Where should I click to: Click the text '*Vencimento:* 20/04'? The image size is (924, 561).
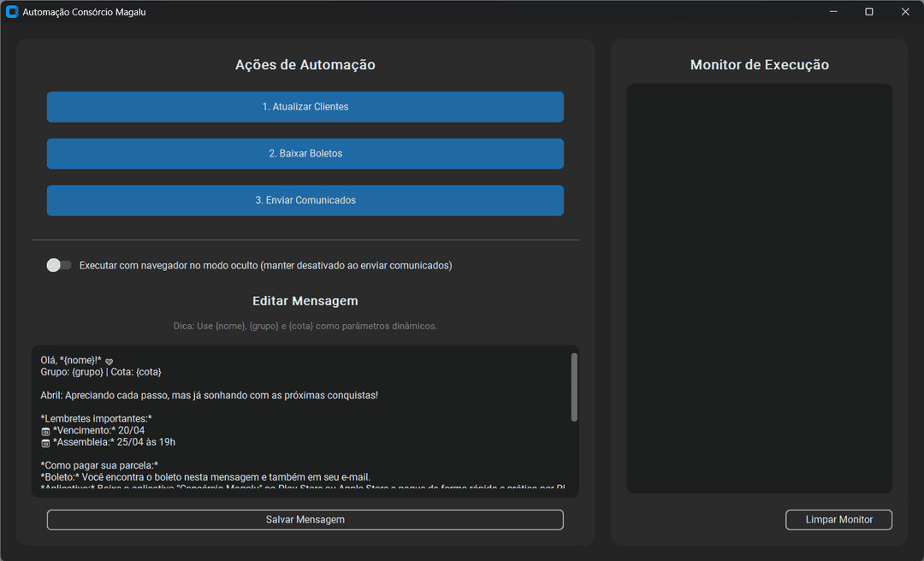coord(98,430)
